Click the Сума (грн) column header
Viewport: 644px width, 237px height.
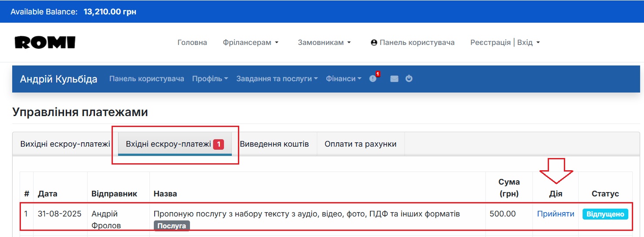tap(509, 188)
